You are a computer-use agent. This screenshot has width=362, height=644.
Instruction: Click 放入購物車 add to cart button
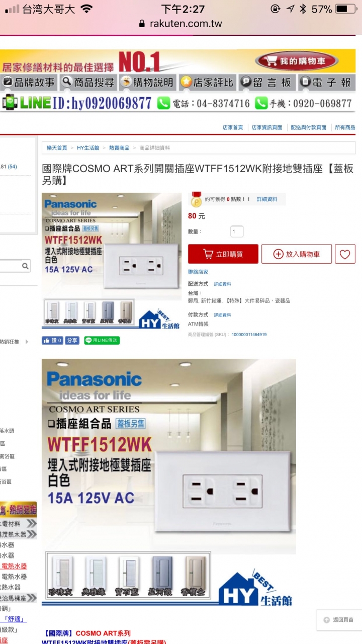297,254
